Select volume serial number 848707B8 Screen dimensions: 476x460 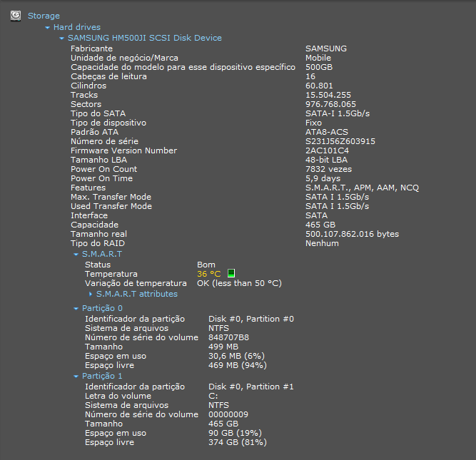(x=228, y=337)
